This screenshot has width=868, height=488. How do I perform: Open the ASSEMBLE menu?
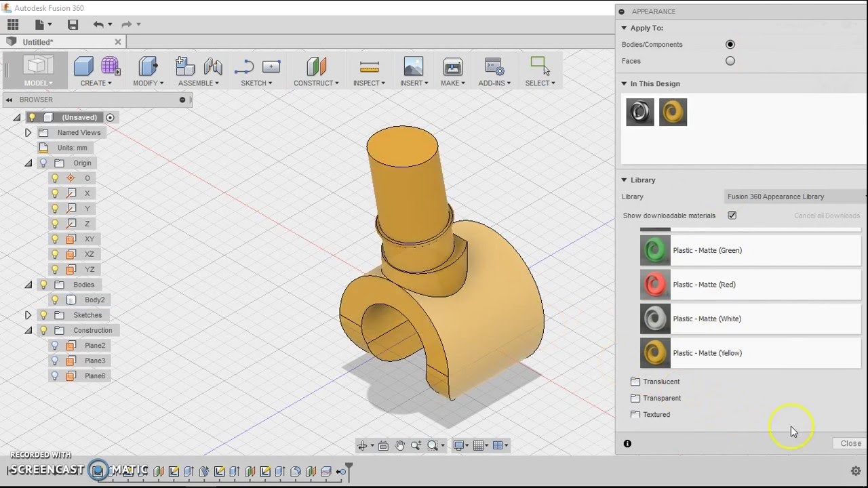(x=198, y=83)
